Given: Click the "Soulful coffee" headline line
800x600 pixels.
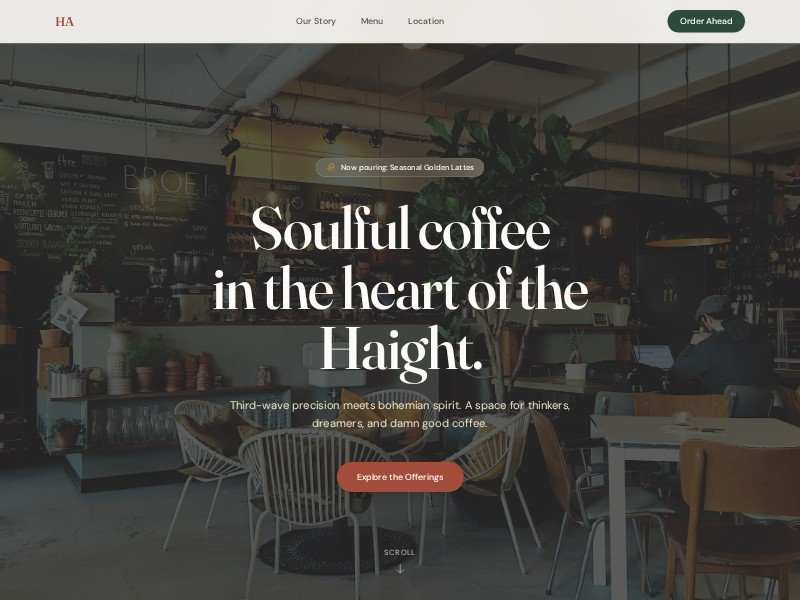Looking at the screenshot, I should coord(401,229).
